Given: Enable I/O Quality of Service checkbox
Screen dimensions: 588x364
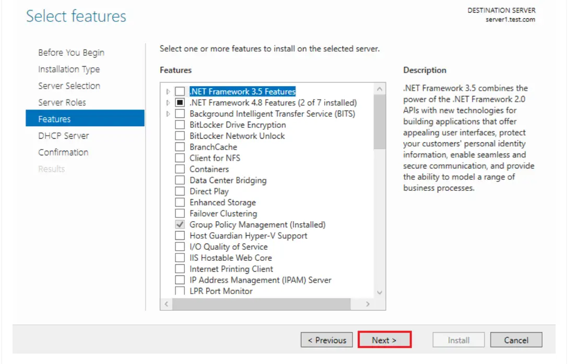Looking at the screenshot, I should pos(180,247).
